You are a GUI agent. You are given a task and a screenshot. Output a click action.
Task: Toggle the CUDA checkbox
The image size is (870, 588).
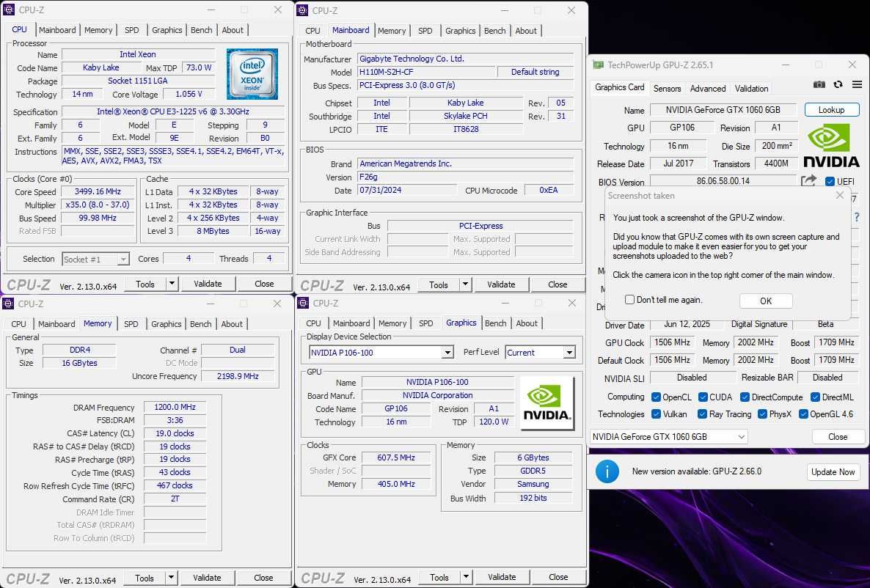703,397
